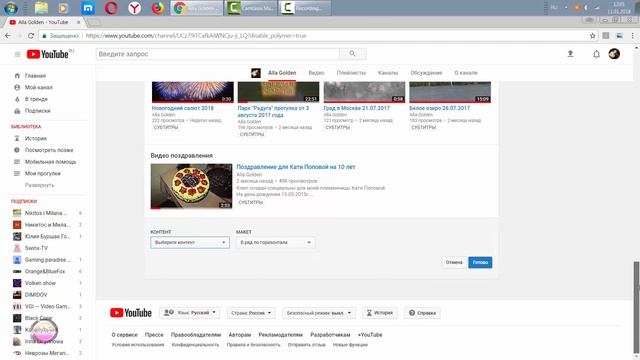Open the О сервисе footer link
This screenshot has width=640, height=360.
pyautogui.click(x=124, y=335)
